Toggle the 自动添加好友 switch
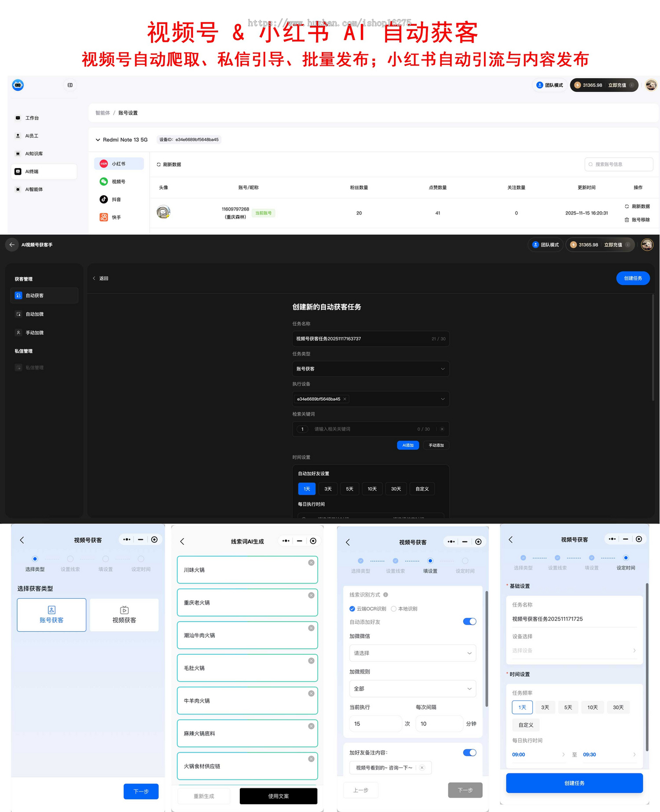This screenshot has height=812, width=660. [470, 621]
